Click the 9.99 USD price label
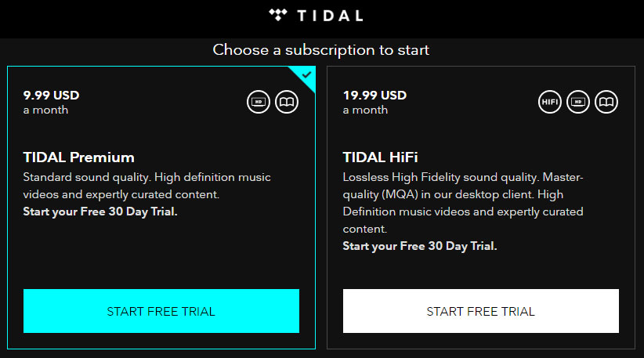Screen dimensions: 644x358 51,96
